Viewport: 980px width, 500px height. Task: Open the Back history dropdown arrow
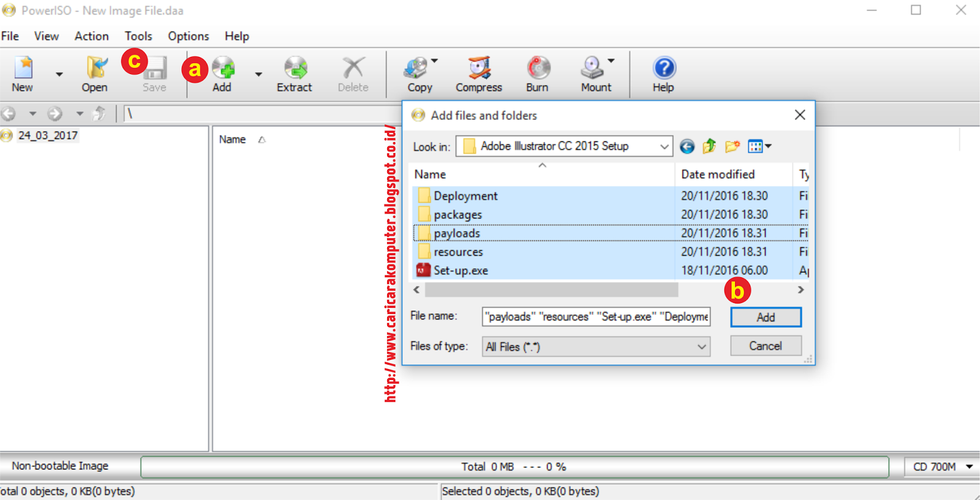[x=32, y=113]
